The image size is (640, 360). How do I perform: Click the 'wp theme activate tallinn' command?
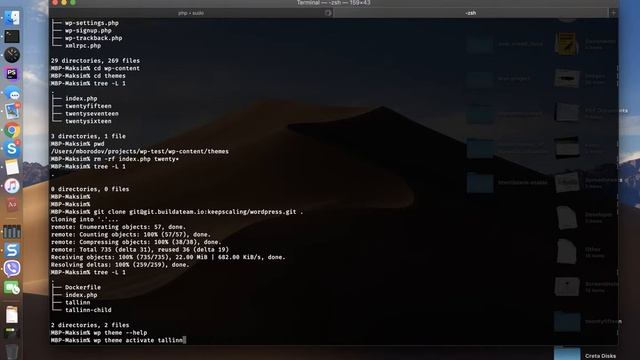point(117,340)
